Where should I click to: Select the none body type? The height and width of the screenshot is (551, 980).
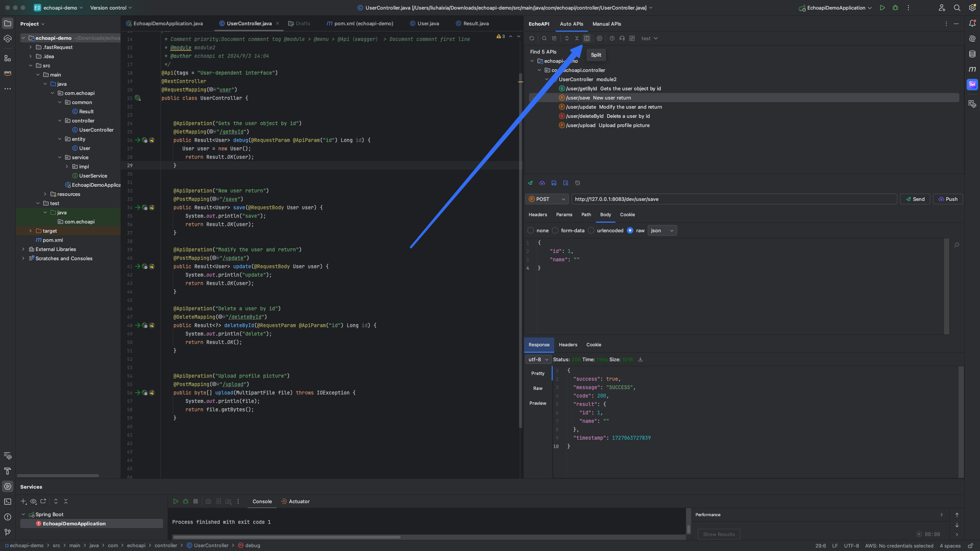531,230
